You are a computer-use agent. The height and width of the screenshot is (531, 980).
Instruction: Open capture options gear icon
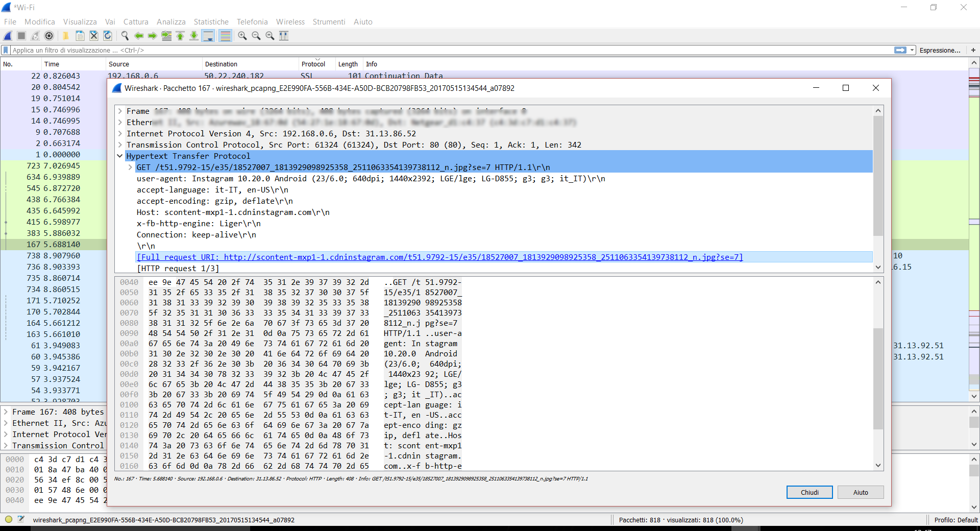click(49, 36)
